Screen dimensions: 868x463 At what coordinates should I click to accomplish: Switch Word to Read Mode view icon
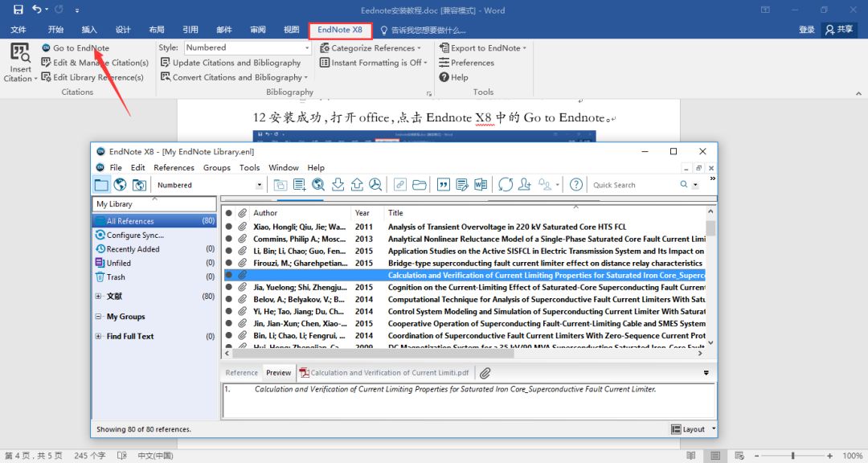691,455
